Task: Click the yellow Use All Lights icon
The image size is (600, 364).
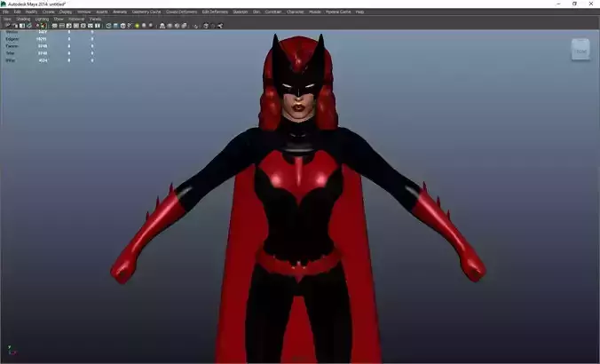Action: click(x=137, y=26)
